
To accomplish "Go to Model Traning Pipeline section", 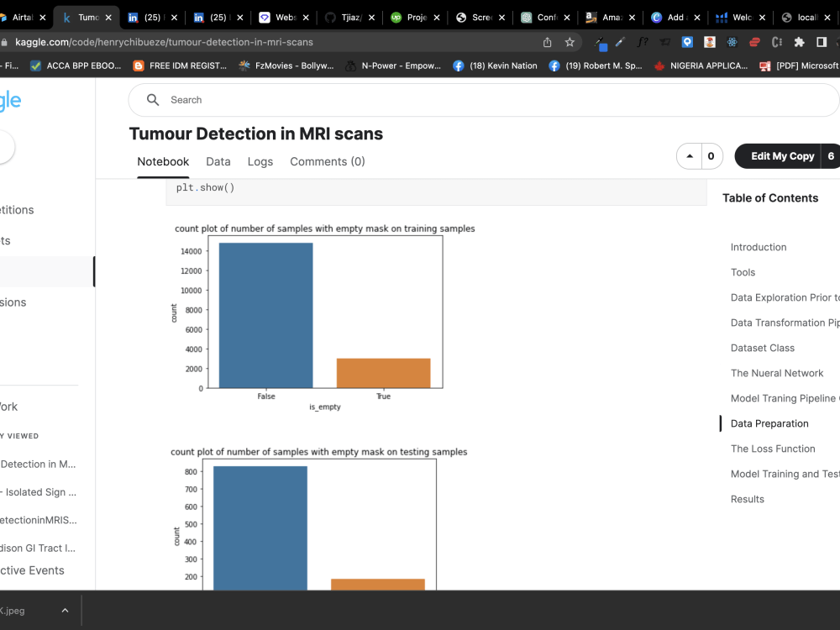I will (785, 398).
